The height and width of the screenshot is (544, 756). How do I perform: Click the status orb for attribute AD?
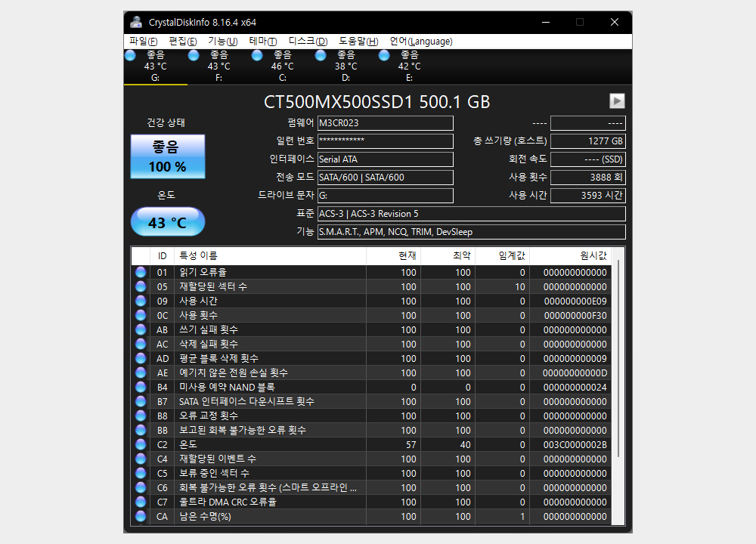pyautogui.click(x=141, y=358)
